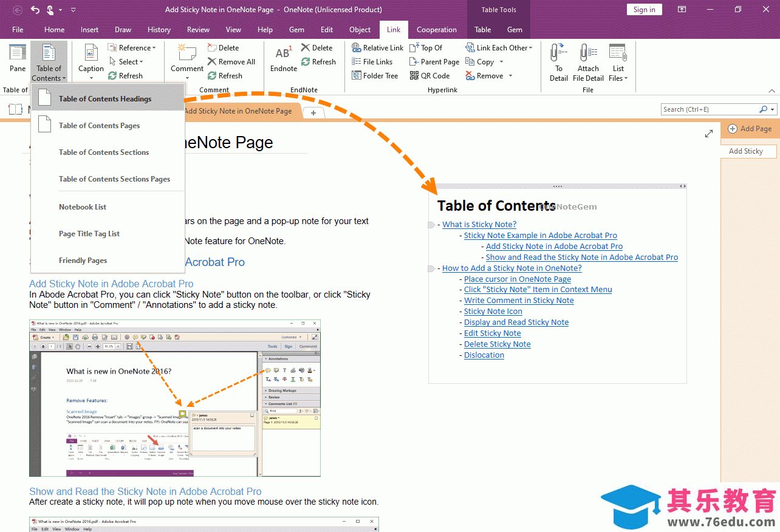The image size is (780, 532).
Task: Click the Sign in button
Action: point(644,10)
